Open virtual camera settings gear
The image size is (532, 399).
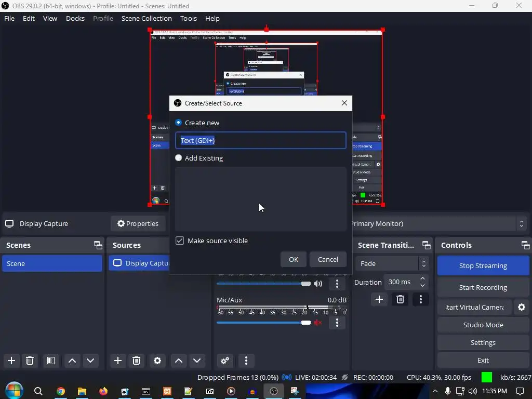(522, 307)
